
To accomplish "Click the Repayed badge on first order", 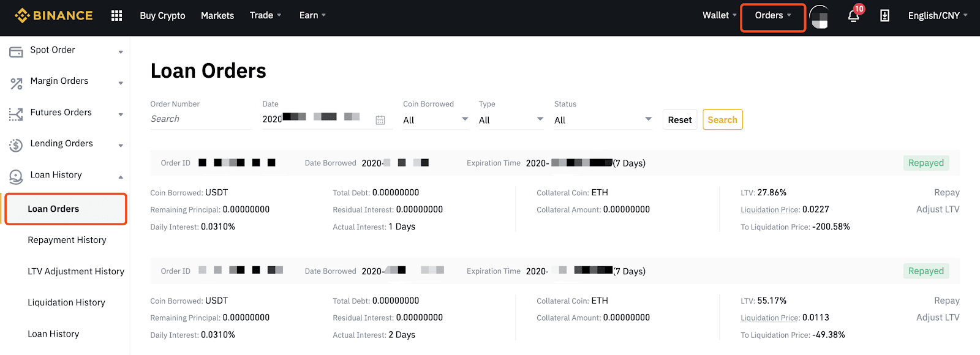I will click(926, 163).
